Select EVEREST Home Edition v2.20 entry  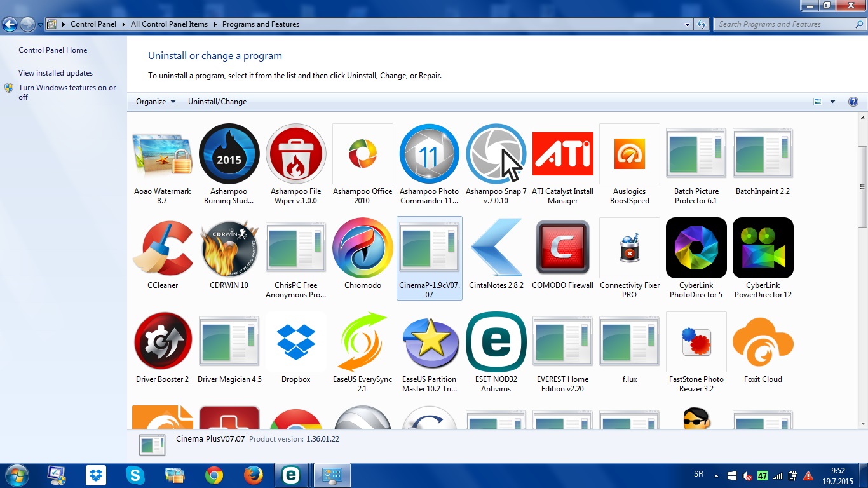[563, 353]
